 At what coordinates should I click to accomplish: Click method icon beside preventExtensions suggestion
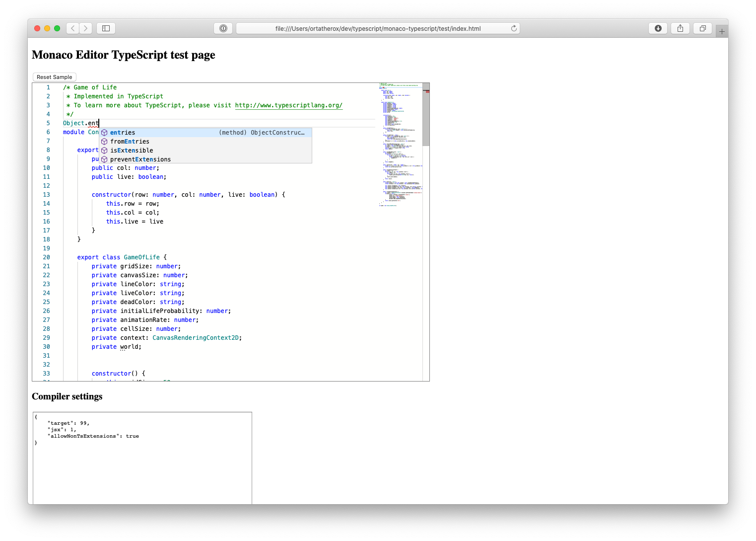coord(104,159)
